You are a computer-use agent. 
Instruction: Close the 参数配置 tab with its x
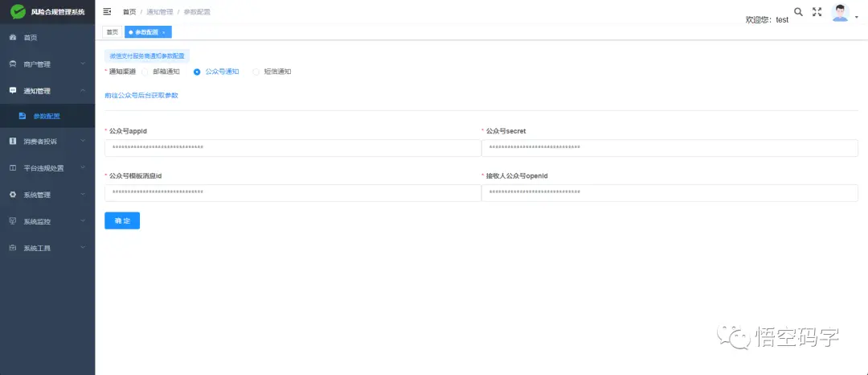(163, 33)
